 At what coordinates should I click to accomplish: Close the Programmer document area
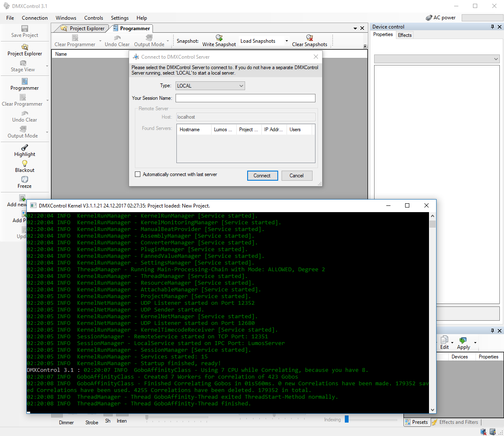point(362,29)
